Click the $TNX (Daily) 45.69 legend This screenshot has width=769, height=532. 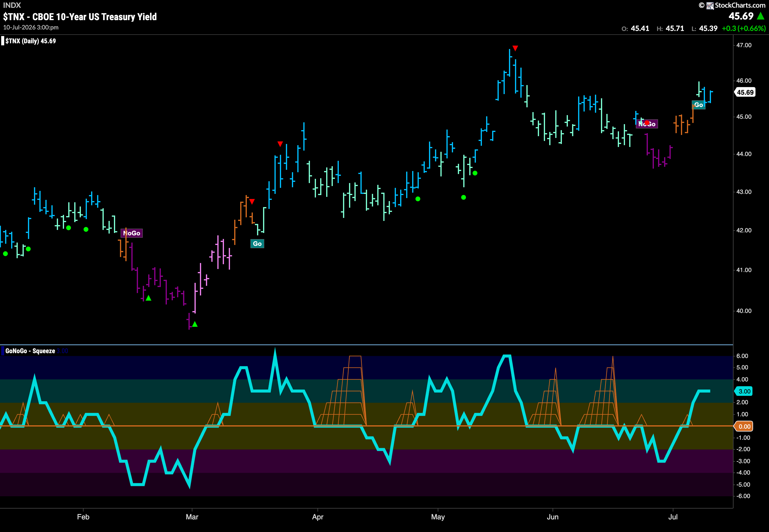click(x=29, y=41)
